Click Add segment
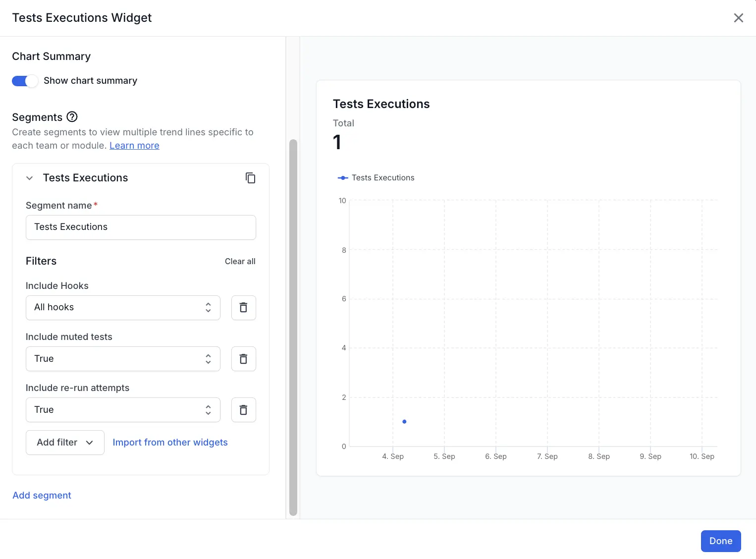756x559 pixels. pyautogui.click(x=42, y=496)
